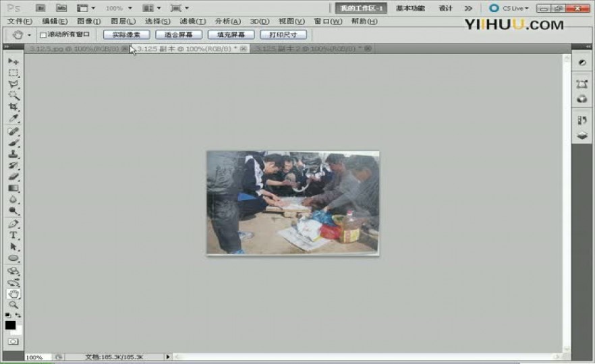Click the Fit Screen button
Screen dimensions: 595x364
point(178,34)
